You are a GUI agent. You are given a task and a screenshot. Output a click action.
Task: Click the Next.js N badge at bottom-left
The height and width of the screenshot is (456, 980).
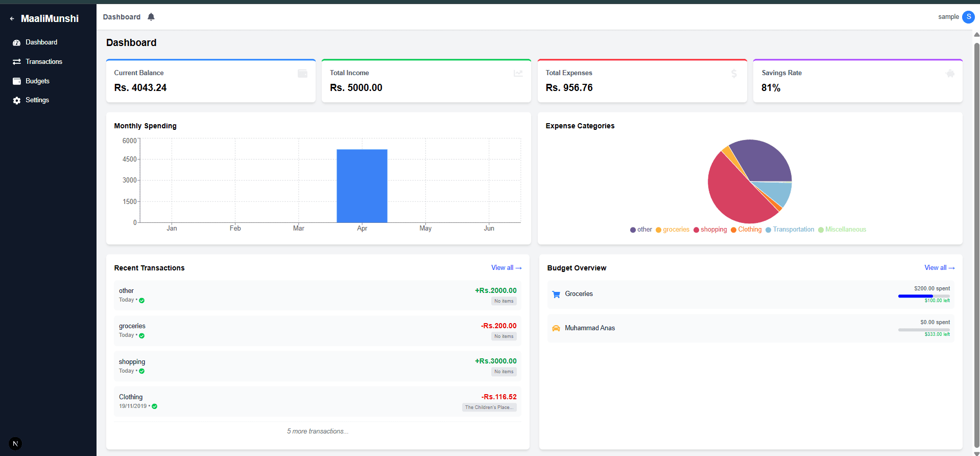[15, 444]
